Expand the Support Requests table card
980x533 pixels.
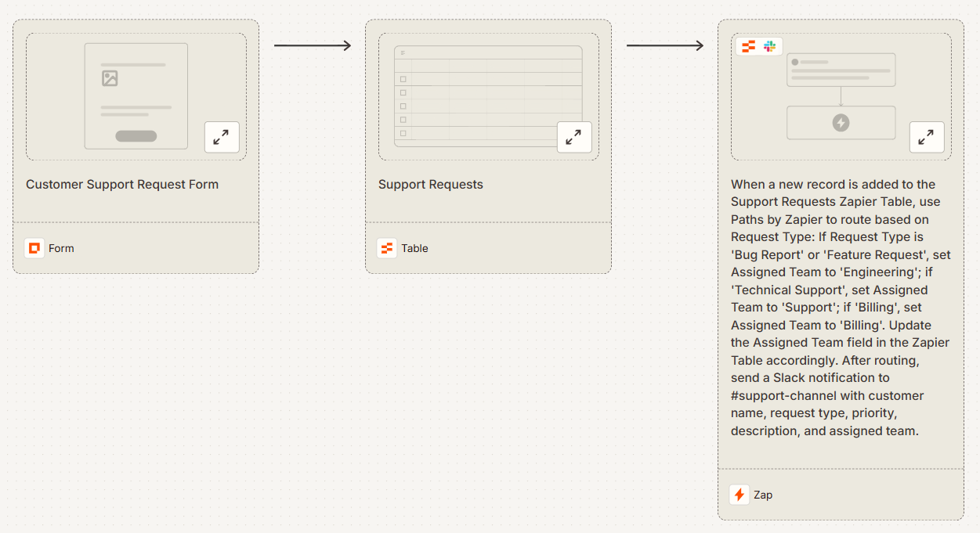(574, 137)
